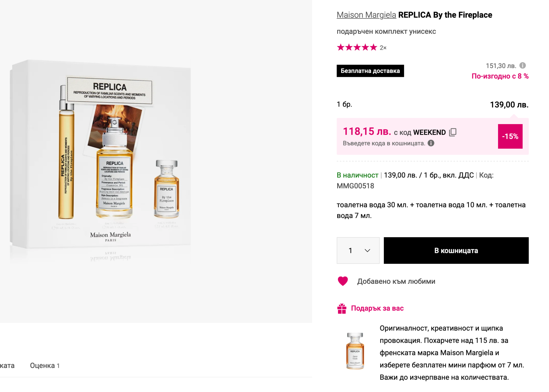
Task: Click the info icon beside 151,30 лв.
Action: [x=522, y=66]
